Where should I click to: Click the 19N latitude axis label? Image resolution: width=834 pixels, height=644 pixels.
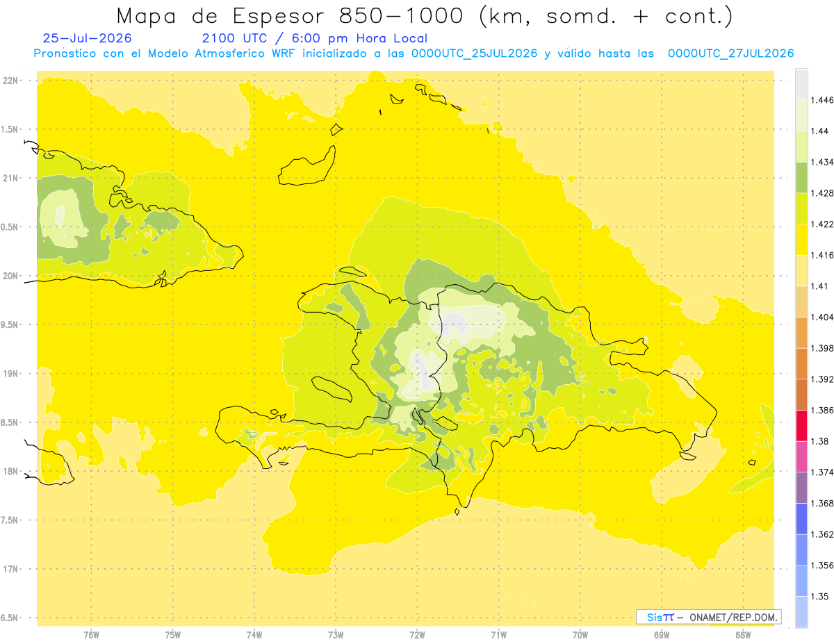(10, 374)
